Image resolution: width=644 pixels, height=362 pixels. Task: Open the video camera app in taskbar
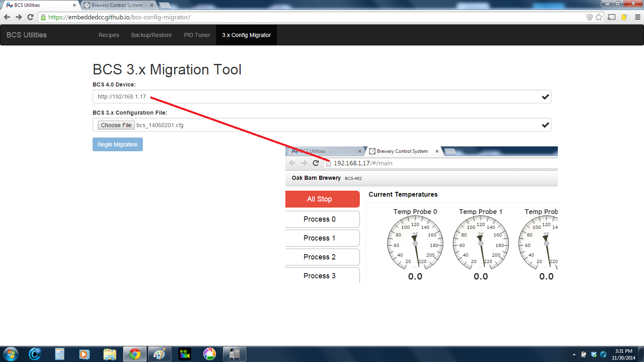tap(185, 354)
